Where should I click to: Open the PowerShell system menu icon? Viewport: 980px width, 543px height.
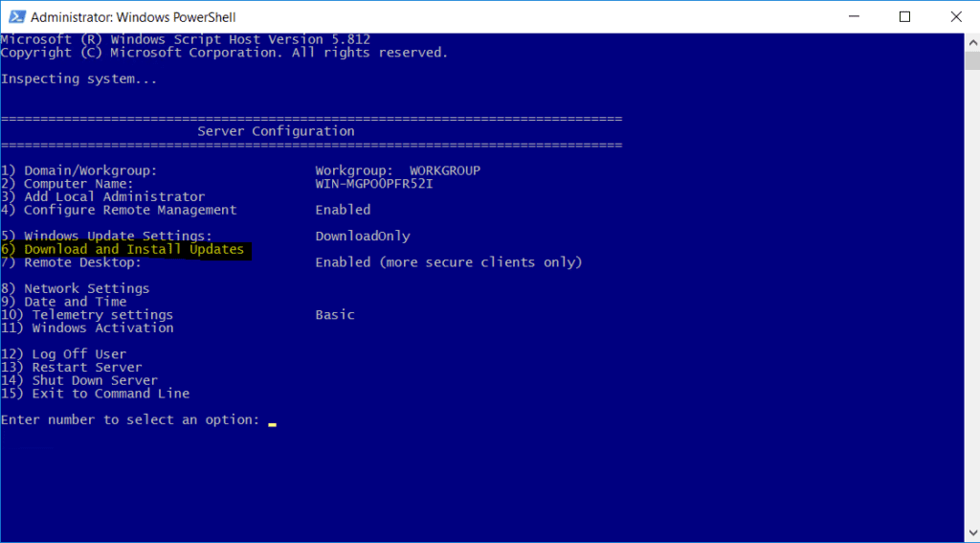pos(15,17)
